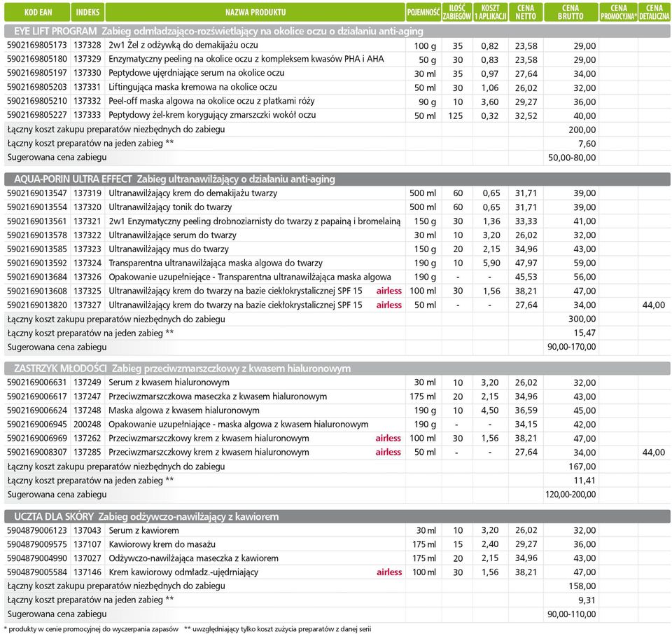Click the CENA PROMOCYJNA column header

pyautogui.click(x=618, y=12)
